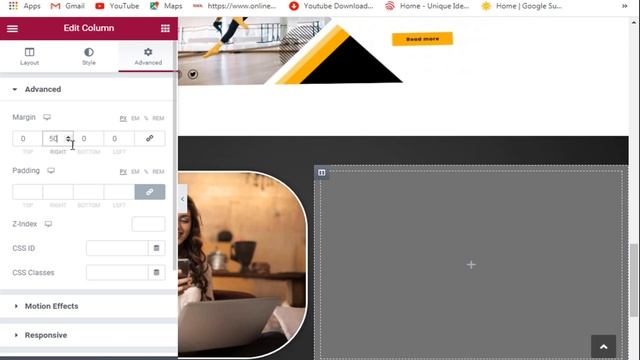Click the panel's vertical scrollbar
This screenshot has height=360, width=640.
(x=176, y=155)
